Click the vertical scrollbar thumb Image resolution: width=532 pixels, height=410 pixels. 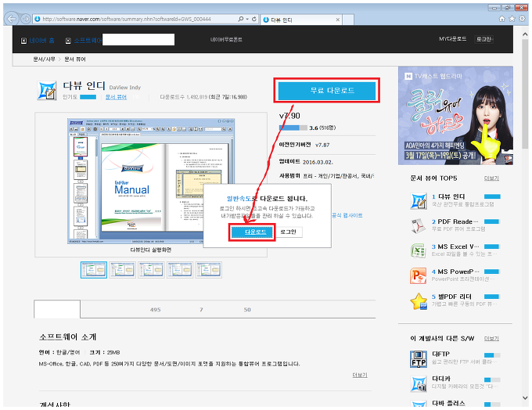[525, 94]
